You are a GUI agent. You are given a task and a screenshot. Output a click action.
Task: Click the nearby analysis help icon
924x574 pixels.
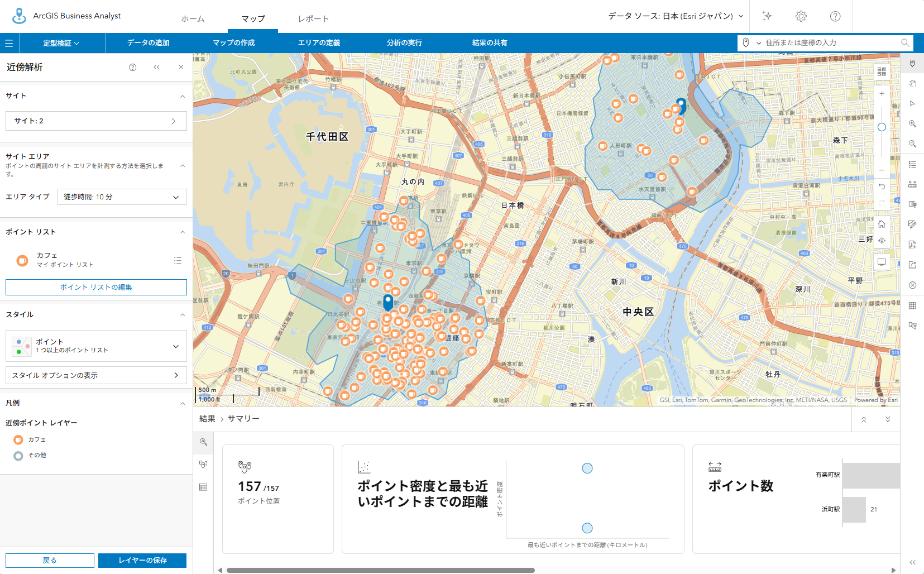coord(133,68)
